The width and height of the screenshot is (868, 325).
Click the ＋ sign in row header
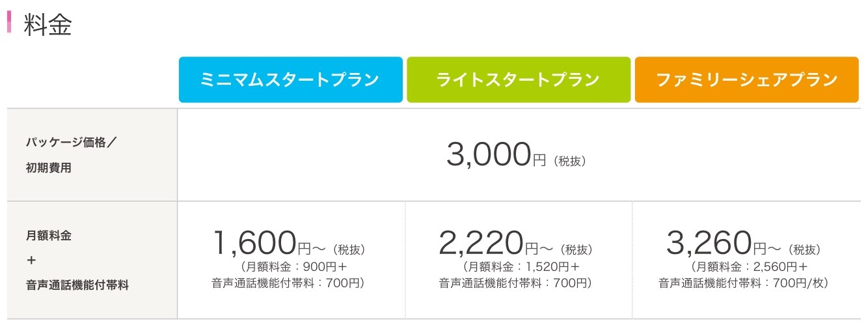pyautogui.click(x=31, y=260)
